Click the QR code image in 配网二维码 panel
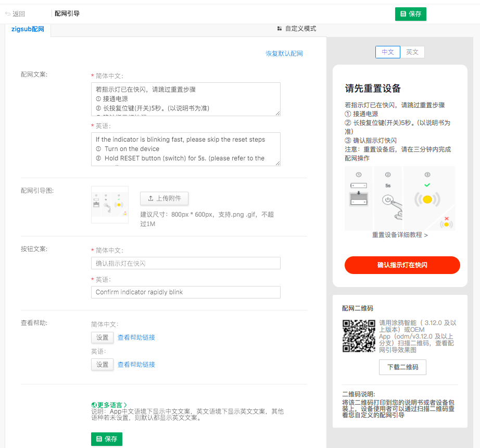The height and width of the screenshot is (448, 480). click(x=359, y=336)
